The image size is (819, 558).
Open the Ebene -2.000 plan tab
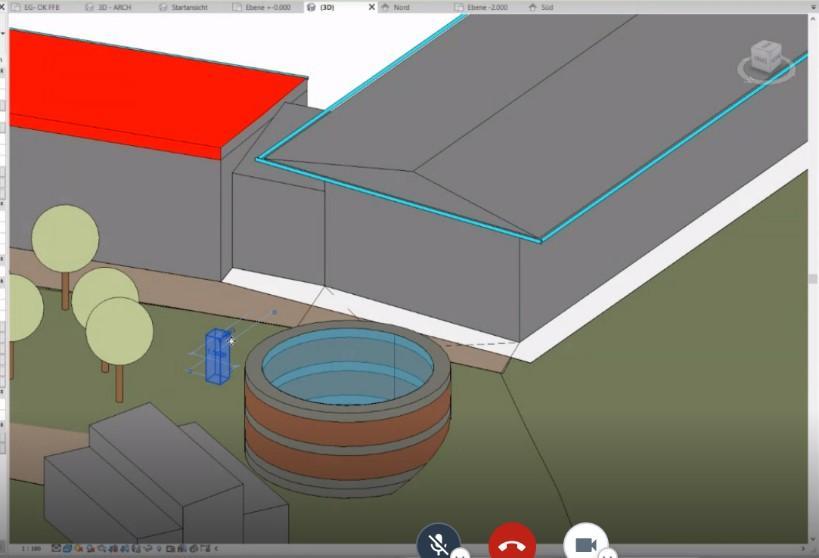[x=481, y=7]
